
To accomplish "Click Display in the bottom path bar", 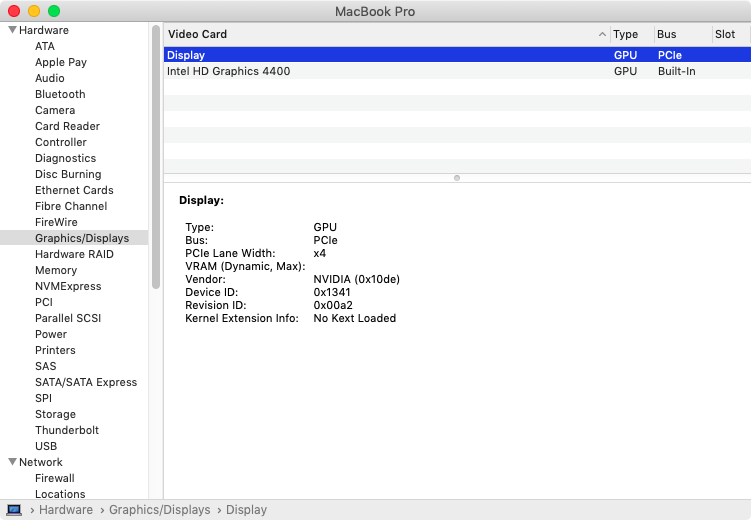I will coord(246,510).
